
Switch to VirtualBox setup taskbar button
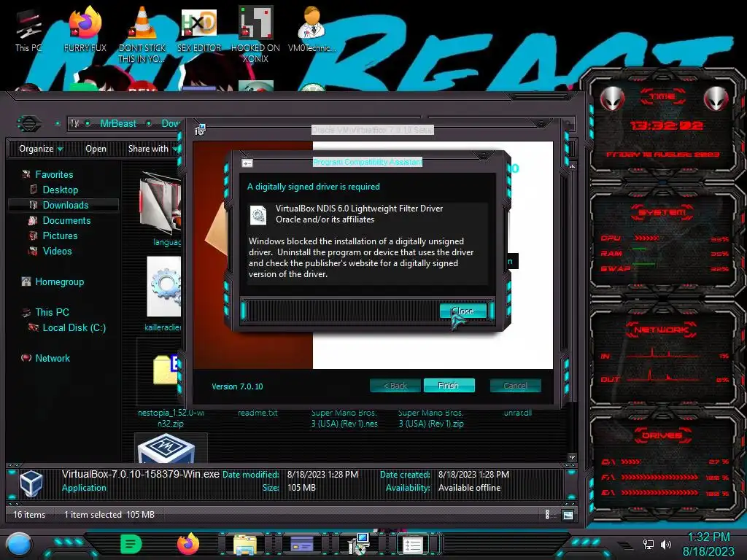pos(359,544)
